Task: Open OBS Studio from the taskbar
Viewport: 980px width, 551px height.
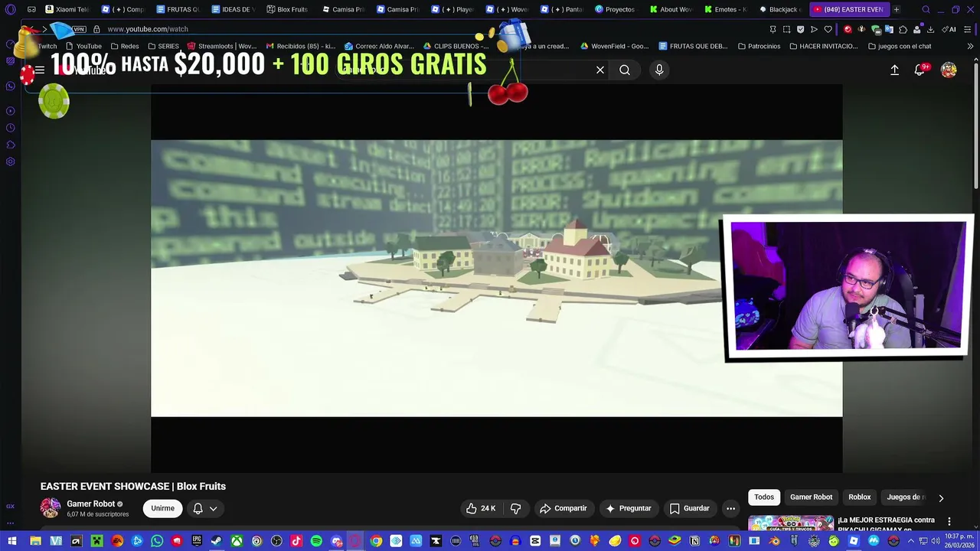Action: (x=276, y=541)
